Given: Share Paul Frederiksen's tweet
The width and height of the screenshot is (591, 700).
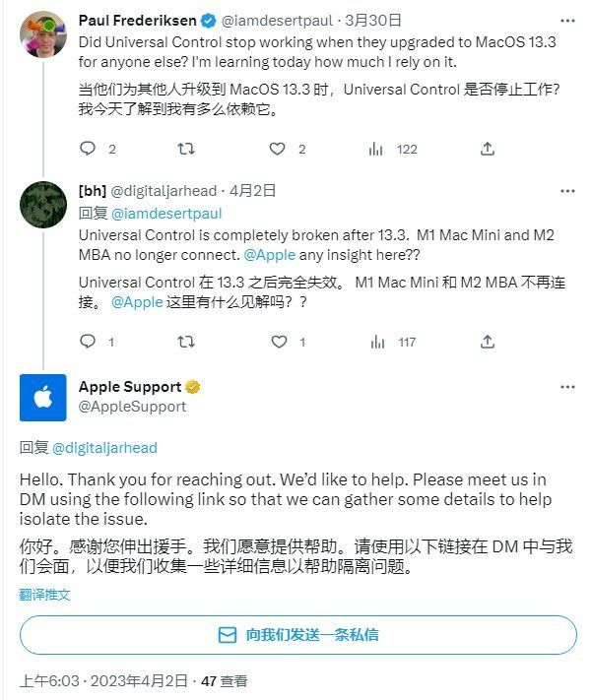Looking at the screenshot, I should (x=488, y=149).
